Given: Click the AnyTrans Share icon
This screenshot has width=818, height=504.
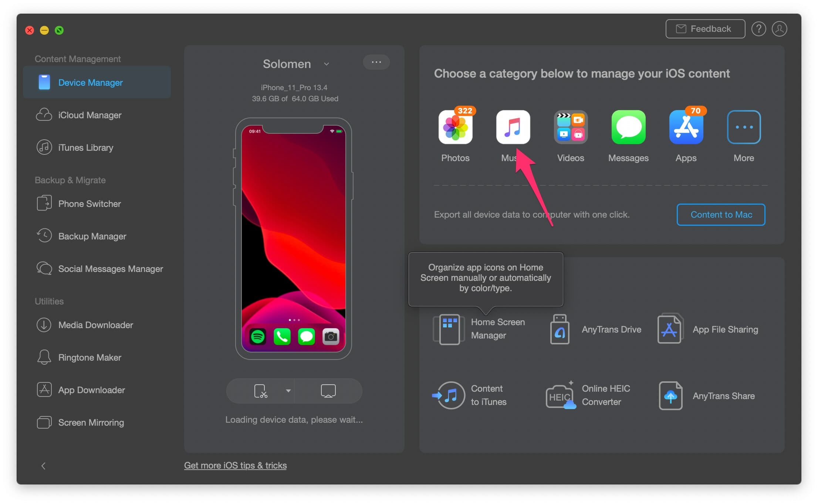Looking at the screenshot, I should [669, 396].
